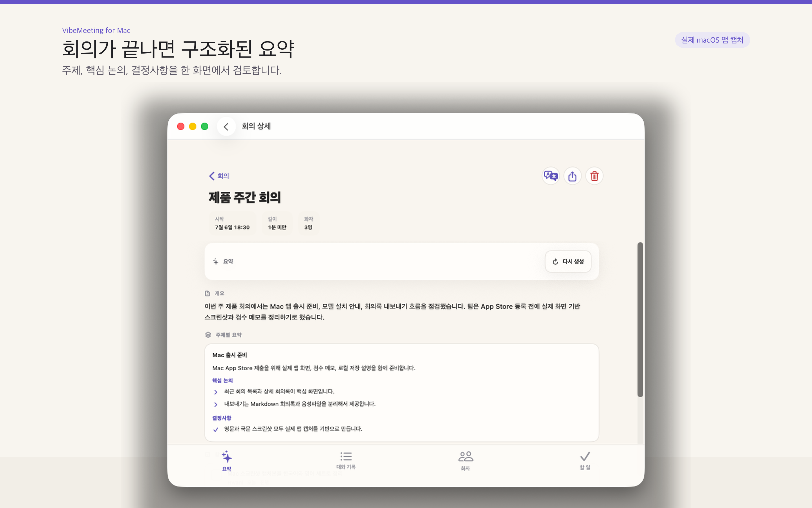Go back using the title bar chevron

coord(226,126)
